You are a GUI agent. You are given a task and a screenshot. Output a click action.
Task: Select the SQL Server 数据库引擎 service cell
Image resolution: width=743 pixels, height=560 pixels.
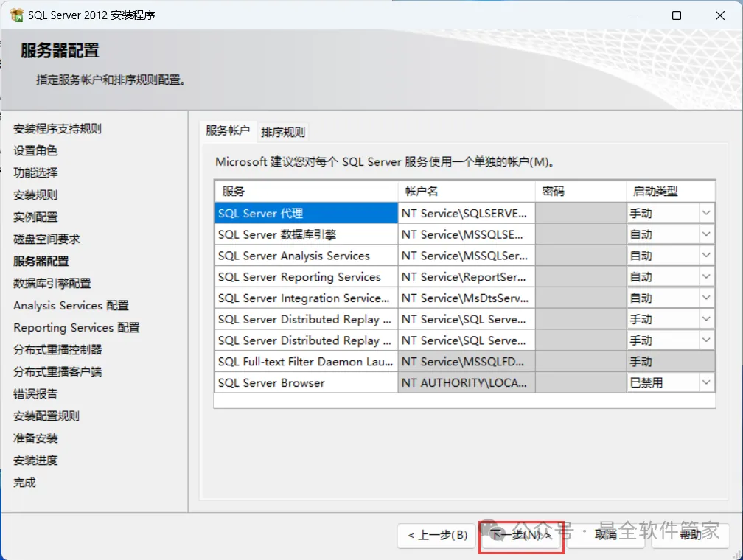tap(306, 234)
